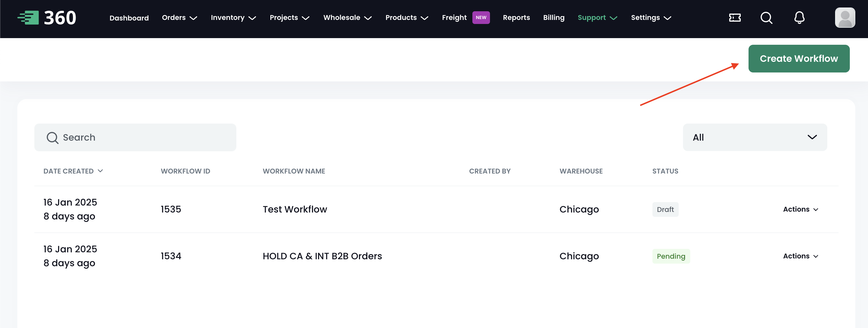The width and height of the screenshot is (868, 328).
Task: Click the Workflow Name column header
Action: (294, 171)
